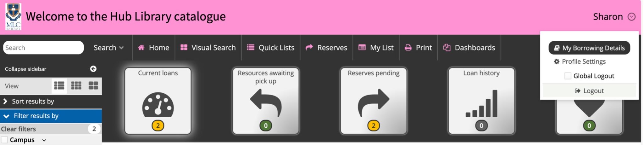Switch to small grid view icon
Screen dimensions: 644x146
(76, 86)
